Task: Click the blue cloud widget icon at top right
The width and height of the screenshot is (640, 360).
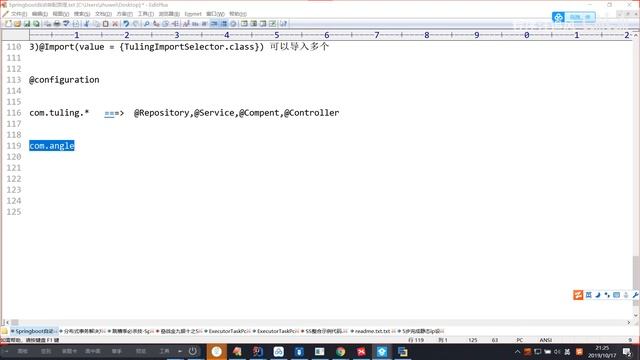Action: pyautogui.click(x=558, y=17)
